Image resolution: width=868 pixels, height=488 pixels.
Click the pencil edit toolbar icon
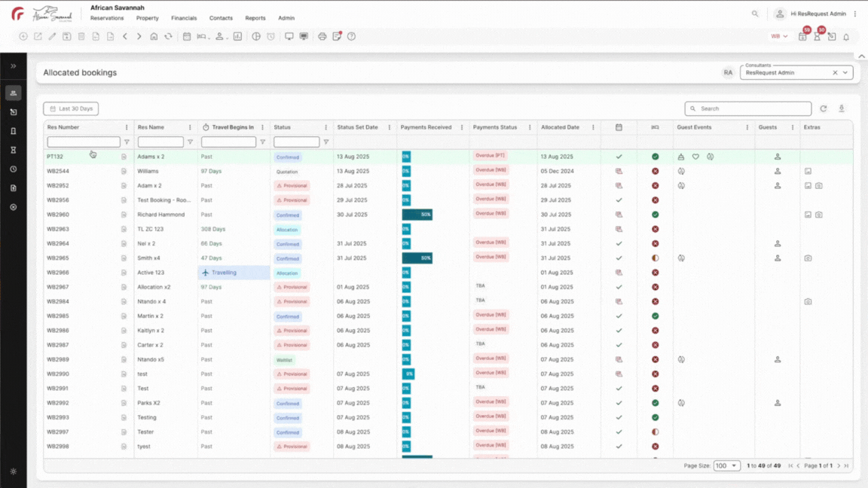click(x=52, y=36)
